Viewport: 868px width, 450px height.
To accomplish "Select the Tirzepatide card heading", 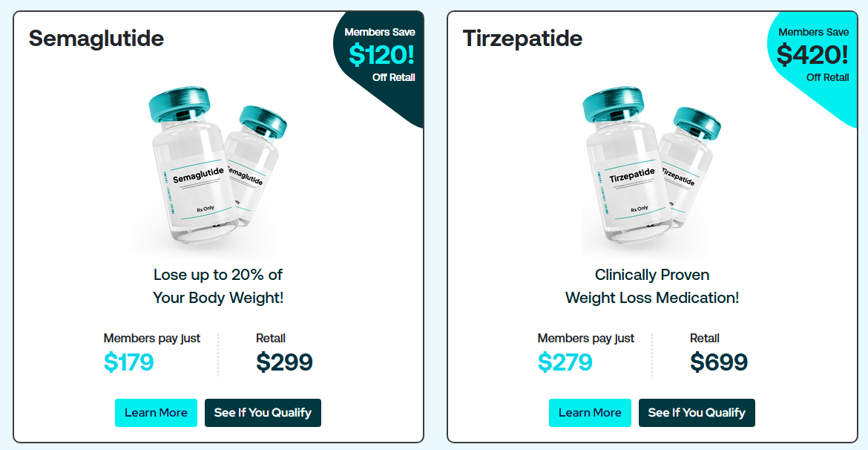I will (x=522, y=39).
